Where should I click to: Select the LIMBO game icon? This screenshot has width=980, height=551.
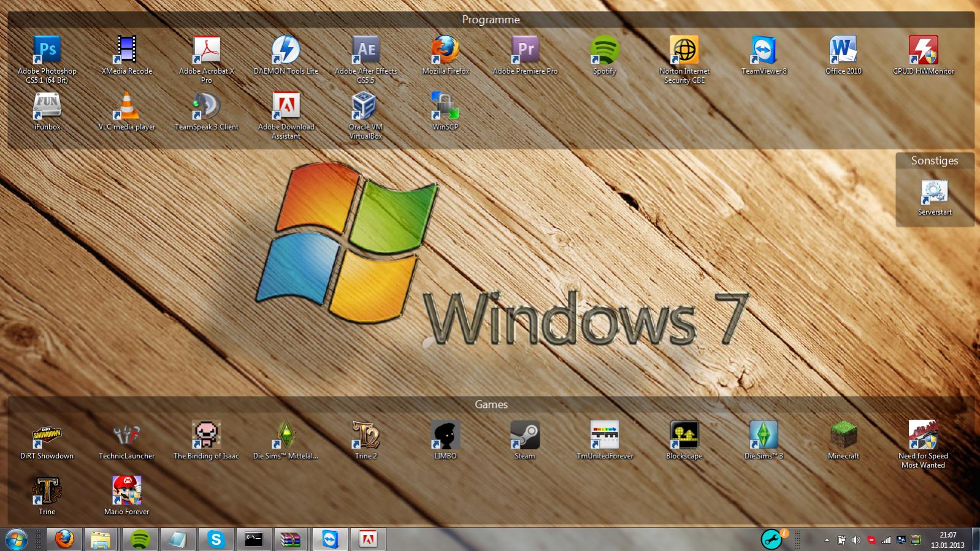pyautogui.click(x=445, y=440)
